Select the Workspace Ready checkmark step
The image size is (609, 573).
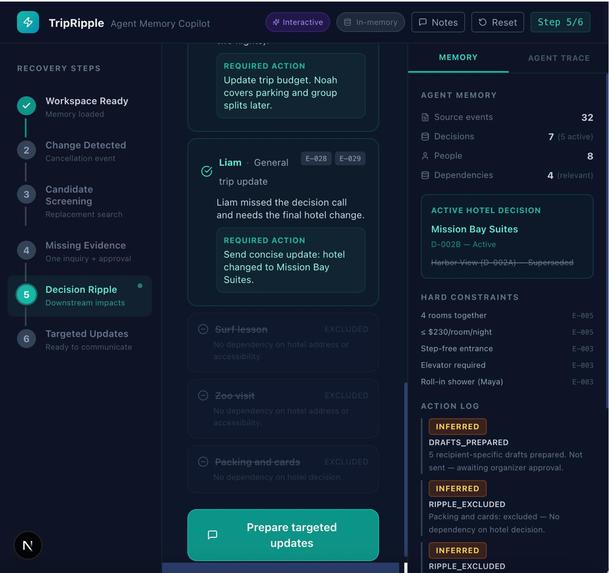26,106
